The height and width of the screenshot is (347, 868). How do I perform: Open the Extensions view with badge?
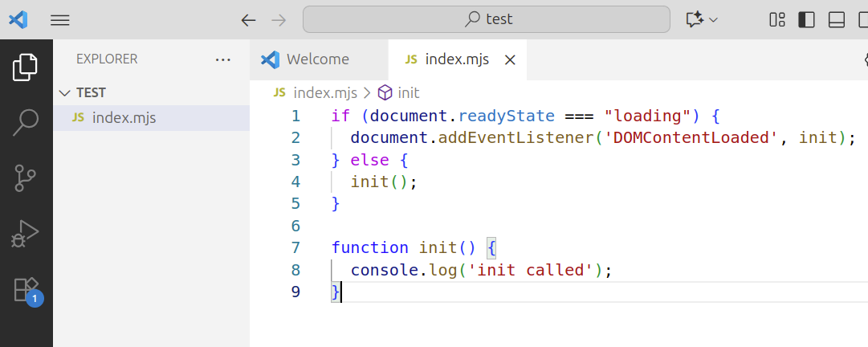coord(26,289)
